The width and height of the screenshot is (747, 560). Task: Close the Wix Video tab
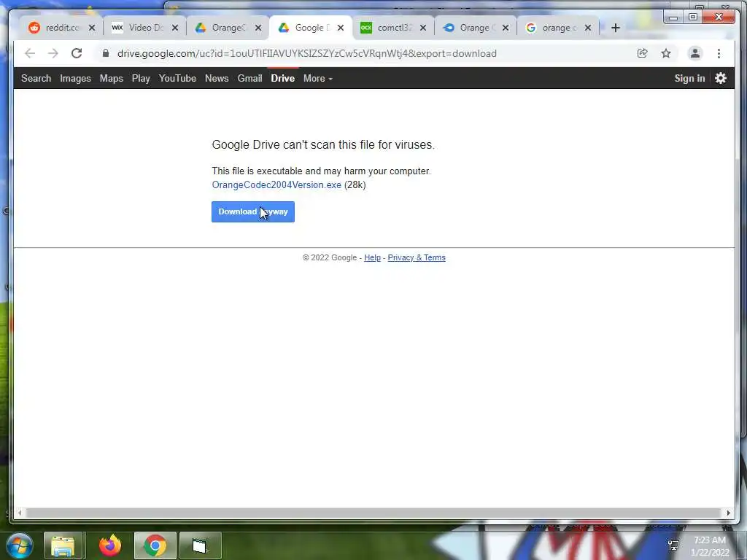175,28
